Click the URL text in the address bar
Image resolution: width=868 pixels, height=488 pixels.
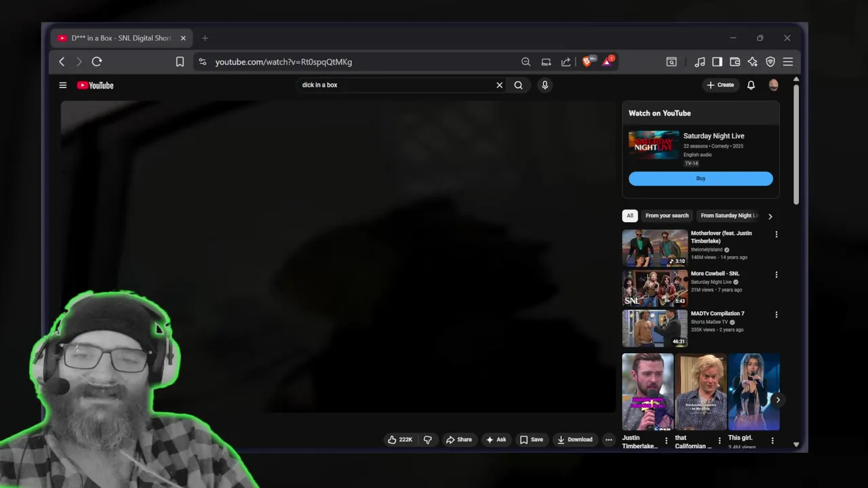(x=283, y=62)
